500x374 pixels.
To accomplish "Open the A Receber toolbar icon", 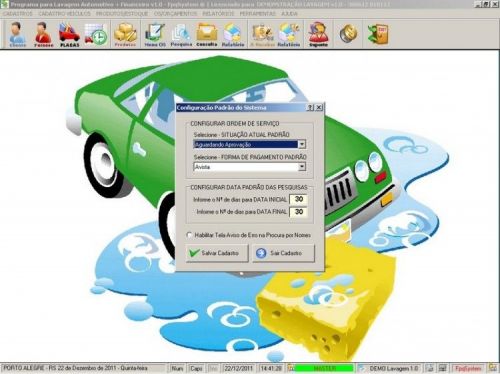I will pos(263,34).
